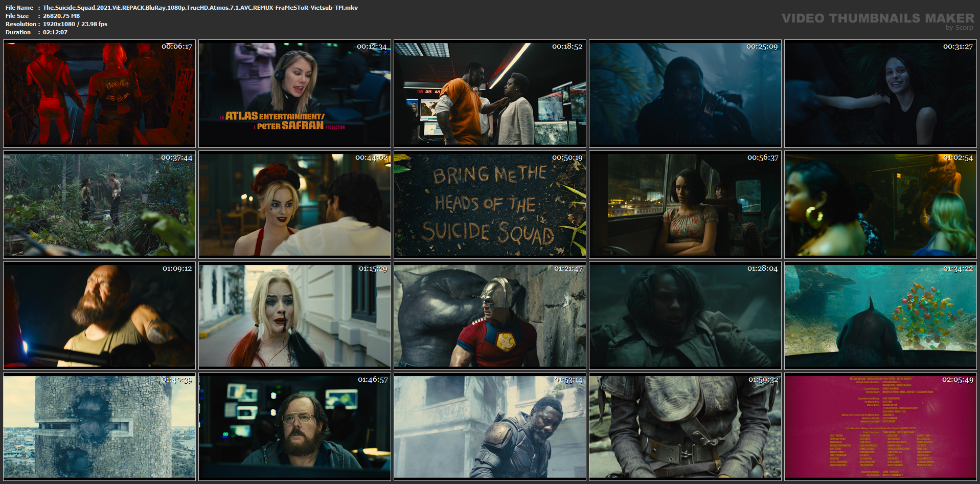The image size is (980, 484).
Task: Open the thumbnail timestamped 01:02:54
Action: (x=880, y=205)
